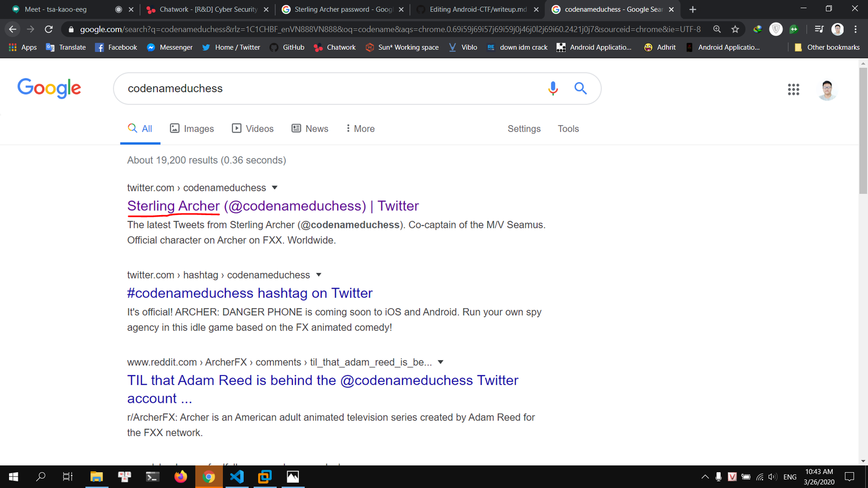Open the Viblo bookmark
This screenshot has width=868, height=488.
coord(463,47)
